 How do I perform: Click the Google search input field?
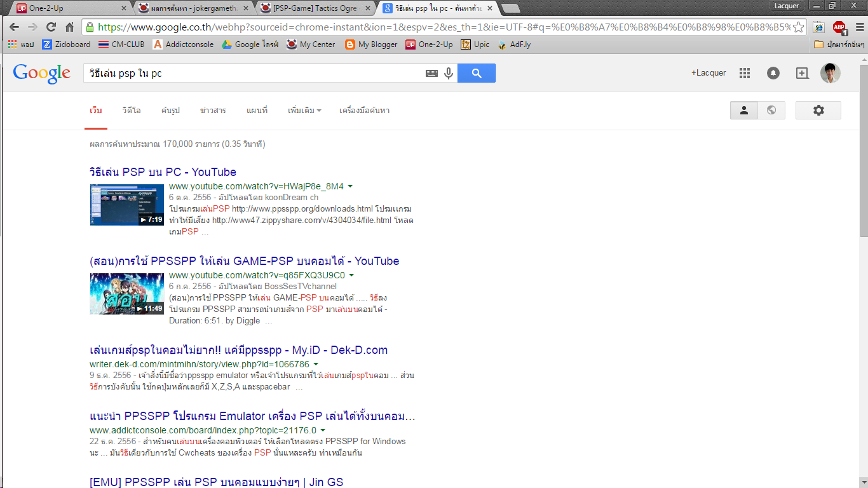pyautogui.click(x=253, y=73)
